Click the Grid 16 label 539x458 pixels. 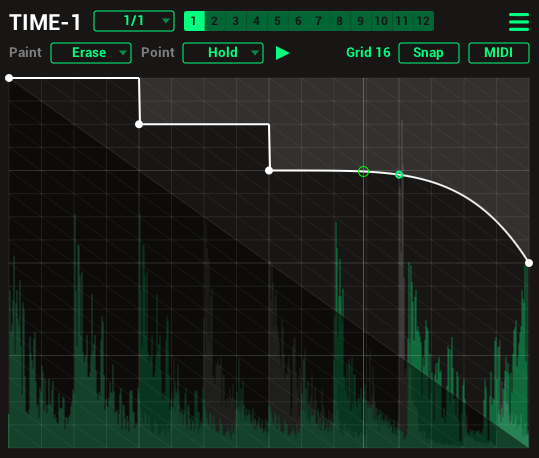(x=368, y=53)
